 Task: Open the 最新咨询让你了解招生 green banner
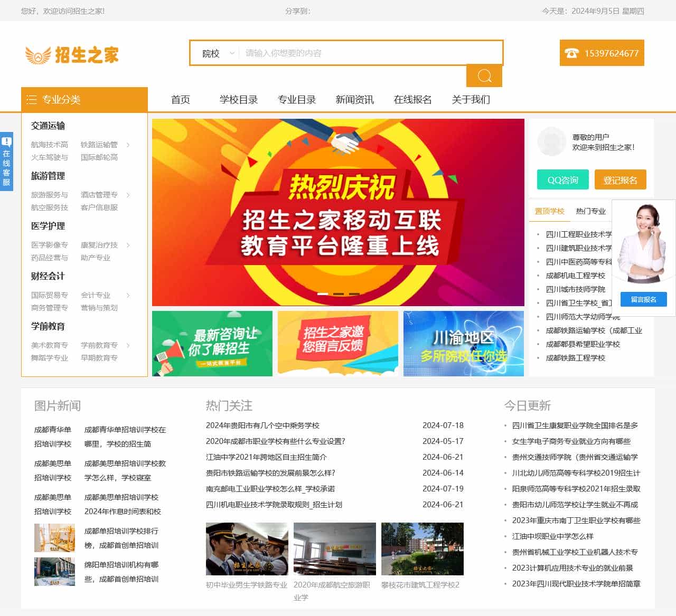(x=212, y=344)
